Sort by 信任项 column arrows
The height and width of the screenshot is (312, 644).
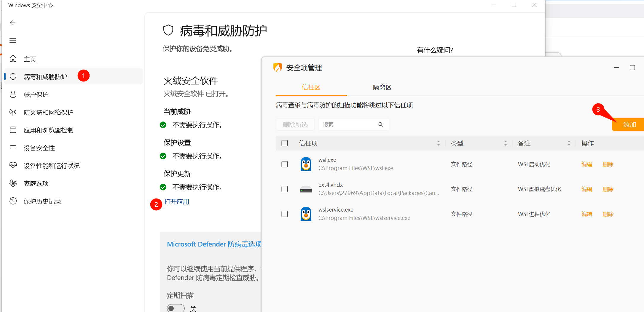[x=439, y=143]
